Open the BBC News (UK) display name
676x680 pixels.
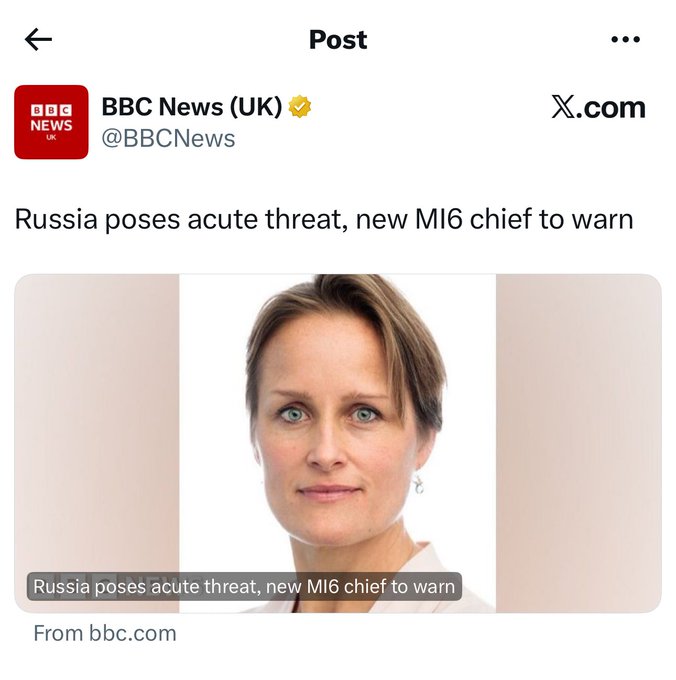coord(192,107)
